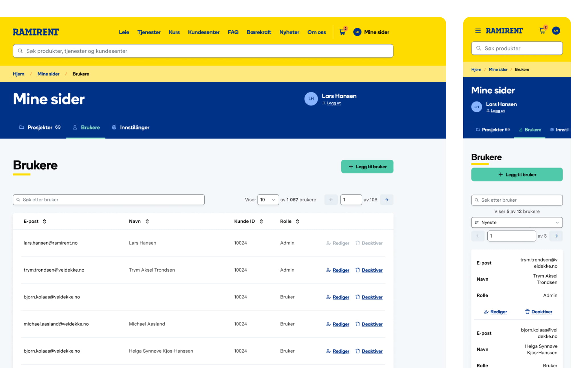The width and height of the screenshot is (588, 368).
Task: Open the Nyeste sort dropdown
Action: [517, 223]
